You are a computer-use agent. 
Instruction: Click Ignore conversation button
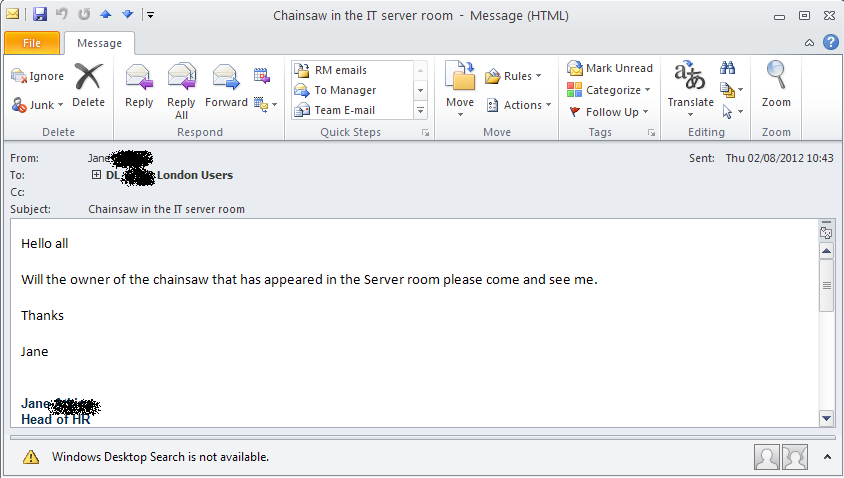pyautogui.click(x=38, y=76)
